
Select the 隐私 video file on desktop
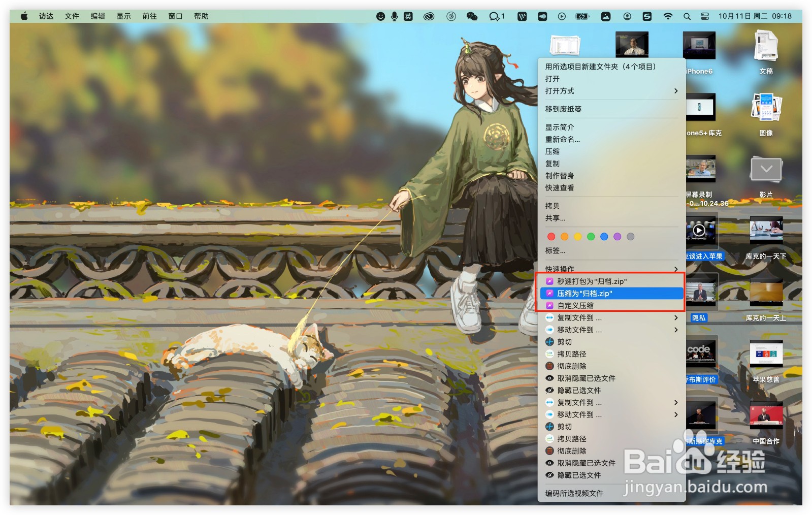pyautogui.click(x=701, y=300)
